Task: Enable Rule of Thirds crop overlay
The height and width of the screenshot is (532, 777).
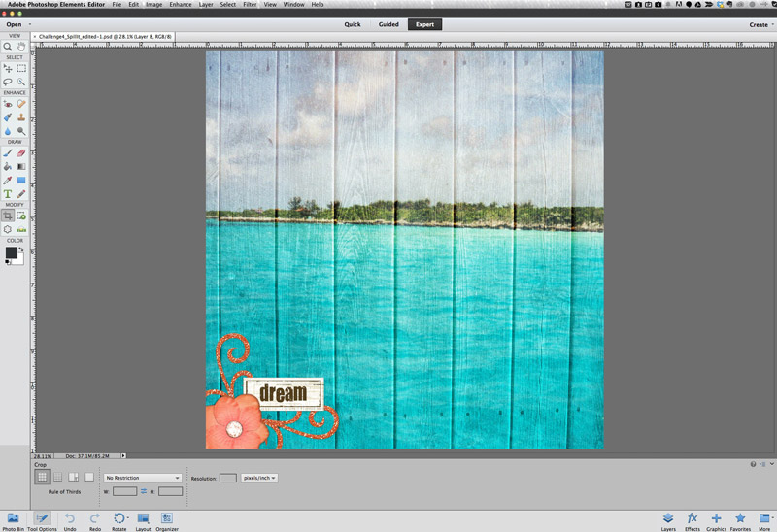Action: [43, 477]
